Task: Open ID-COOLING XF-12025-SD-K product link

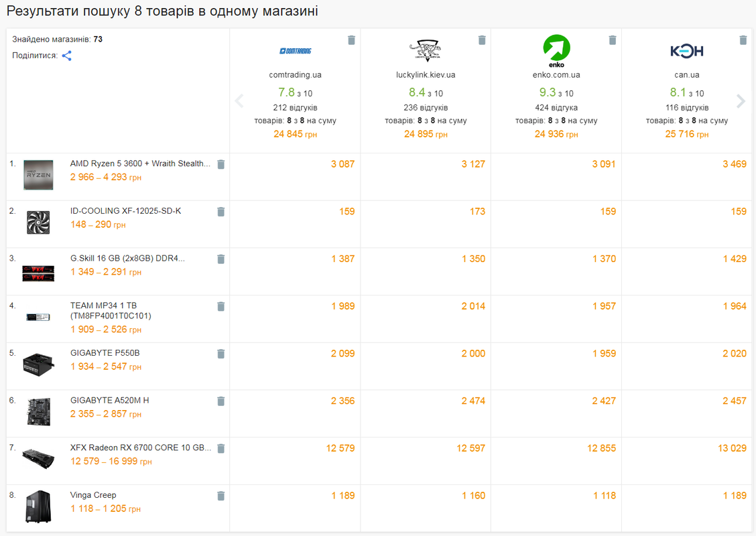Action: pos(126,210)
